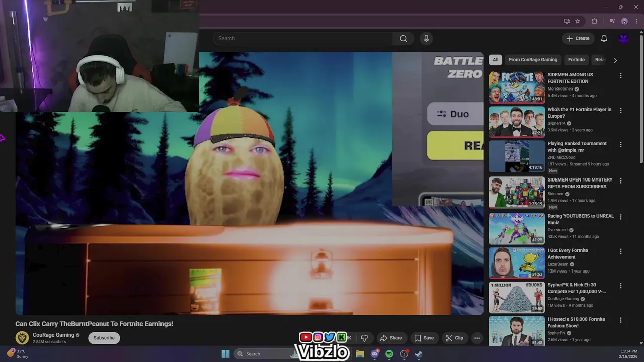Open Discord from taskbar

tap(374, 354)
